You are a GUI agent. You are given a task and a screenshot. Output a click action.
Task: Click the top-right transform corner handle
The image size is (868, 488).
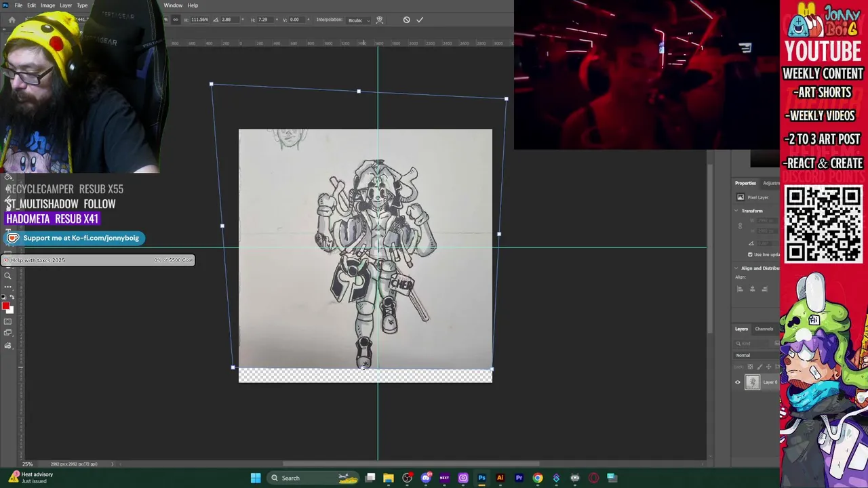[x=506, y=99]
